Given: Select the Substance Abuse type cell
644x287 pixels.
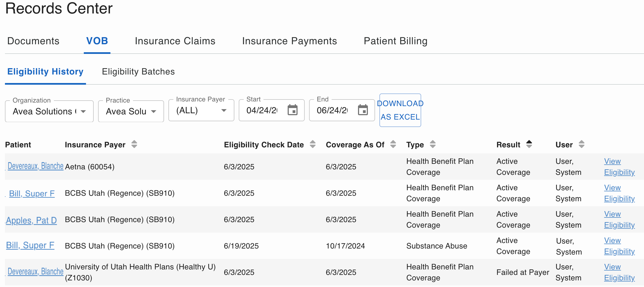Looking at the screenshot, I should (437, 246).
